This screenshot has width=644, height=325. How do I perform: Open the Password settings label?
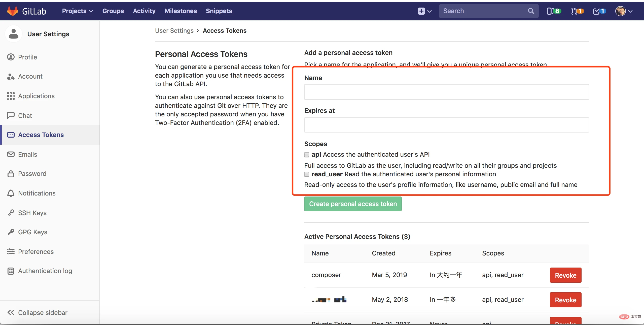click(32, 174)
